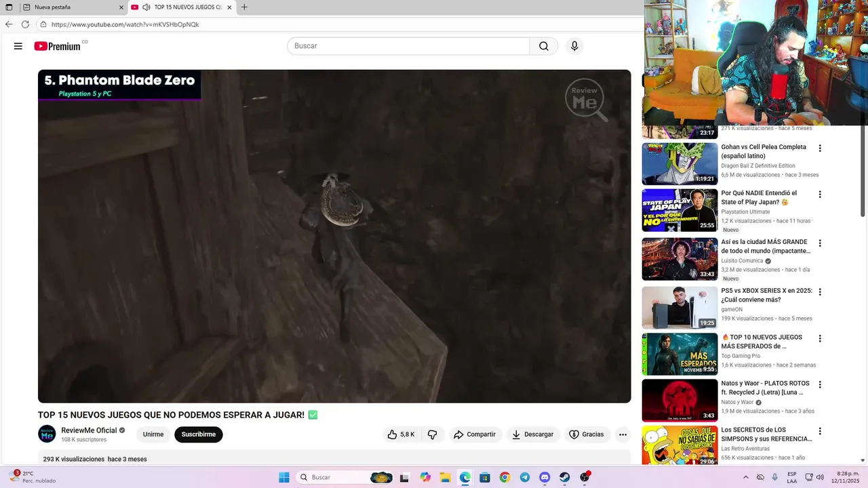Open Microsoft Store from the taskbar
The image size is (868, 488).
[485, 477]
